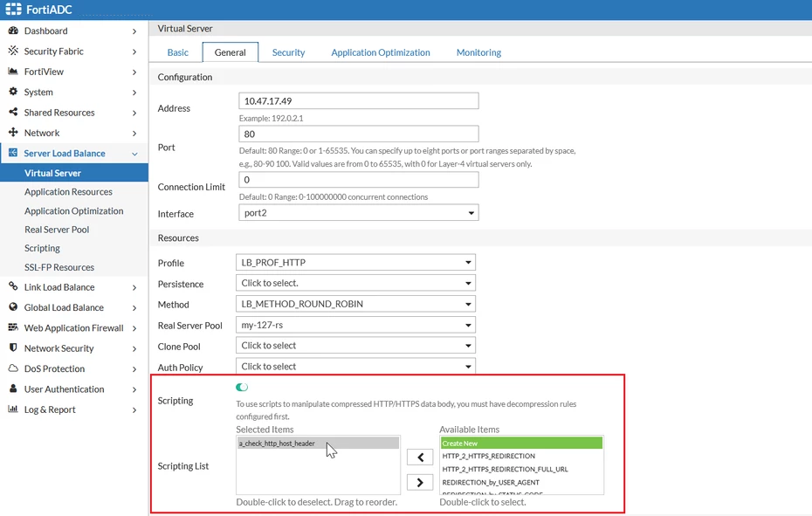812x516 pixels.
Task: Switch to the Basic tab
Action: coord(177,52)
